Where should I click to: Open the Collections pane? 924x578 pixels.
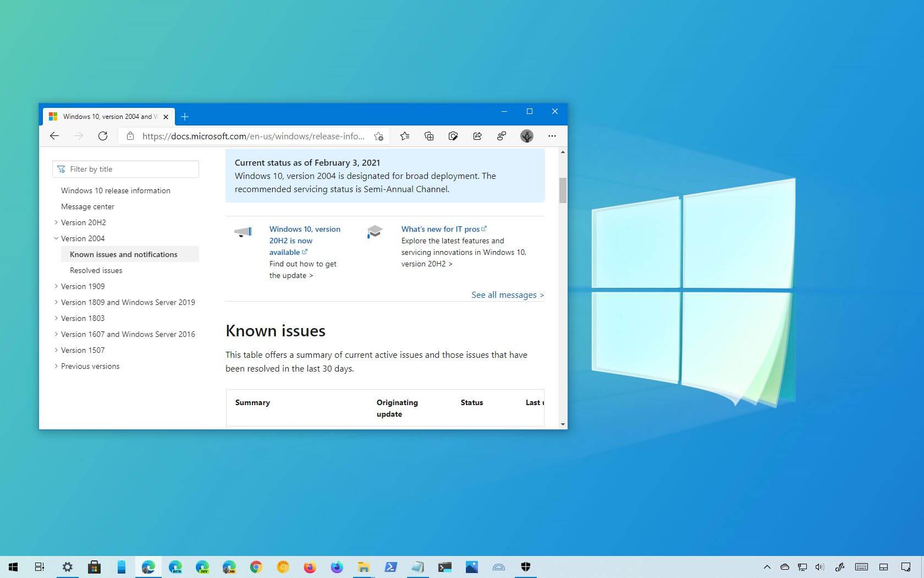429,136
